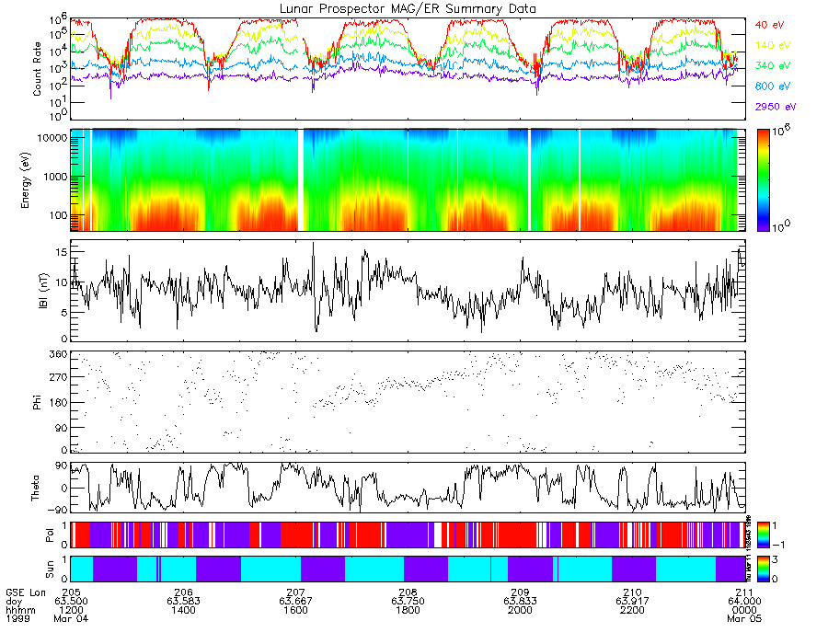Click the Theta axis label
This screenshot has width=828, height=644.
tap(35, 488)
